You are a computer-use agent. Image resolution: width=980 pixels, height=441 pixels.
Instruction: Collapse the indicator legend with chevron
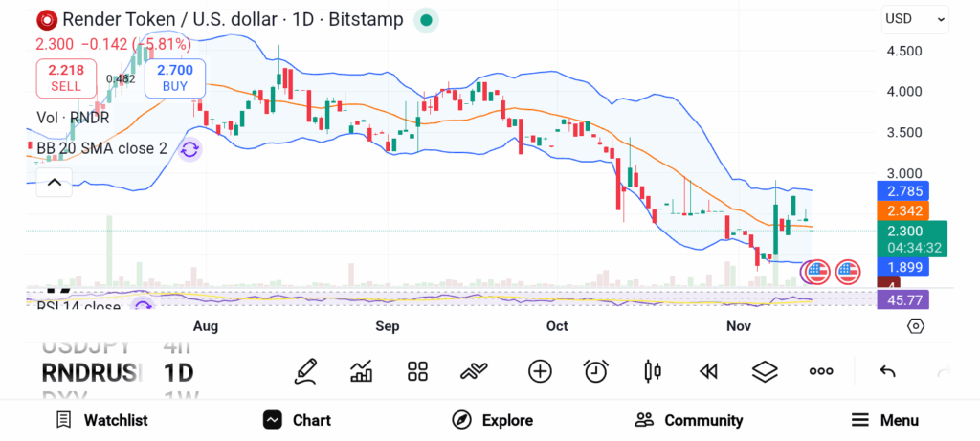click(x=55, y=182)
